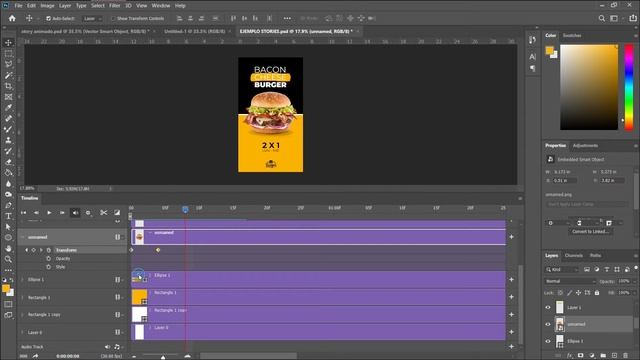This screenshot has width=640, height=360.
Task: Expand the Rectangle 1 copy timeline track
Action: (22, 315)
